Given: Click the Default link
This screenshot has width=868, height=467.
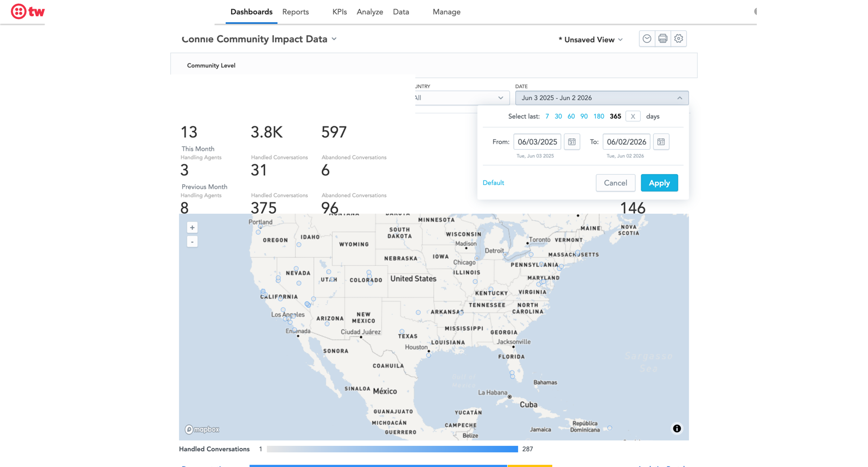Looking at the screenshot, I should pyautogui.click(x=493, y=183).
